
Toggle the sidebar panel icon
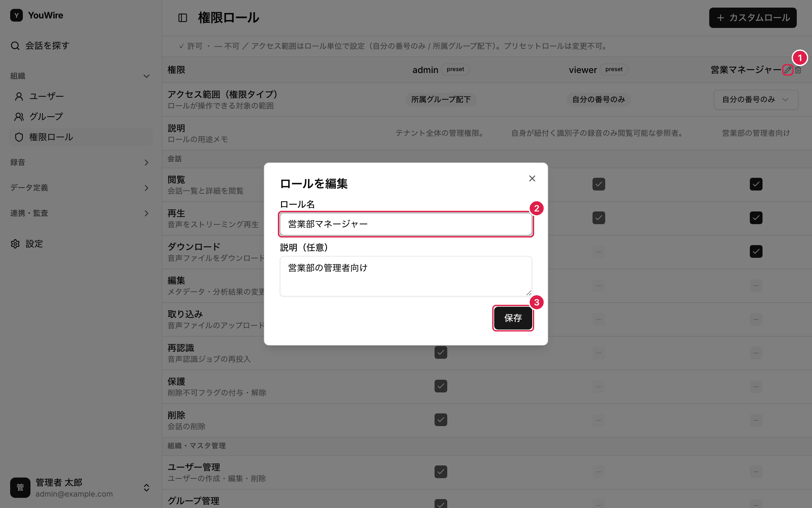[182, 18]
